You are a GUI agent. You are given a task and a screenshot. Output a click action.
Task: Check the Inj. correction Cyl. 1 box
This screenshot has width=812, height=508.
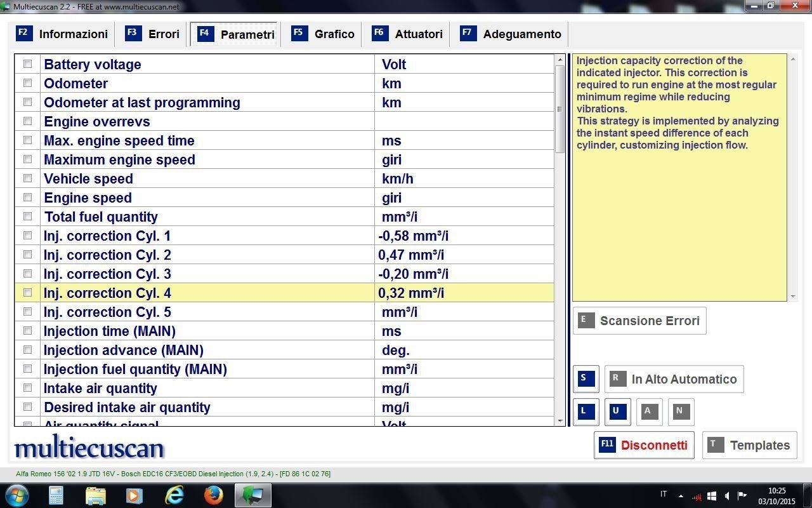click(x=27, y=236)
